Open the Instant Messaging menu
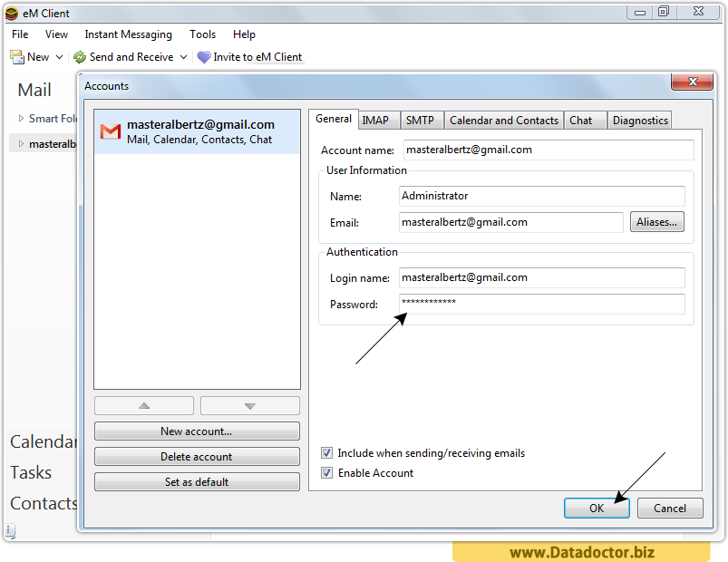Screen dimensions: 728x562 [x=128, y=34]
